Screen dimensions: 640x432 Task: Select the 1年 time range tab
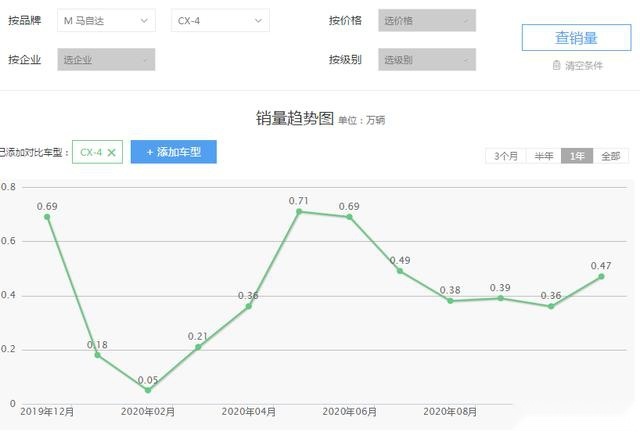tap(577, 156)
